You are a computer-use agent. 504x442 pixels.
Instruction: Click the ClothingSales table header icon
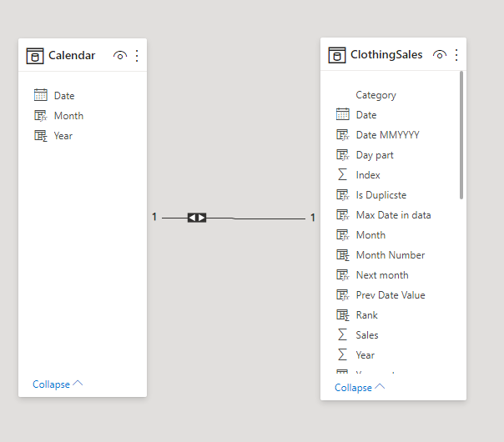(x=337, y=55)
